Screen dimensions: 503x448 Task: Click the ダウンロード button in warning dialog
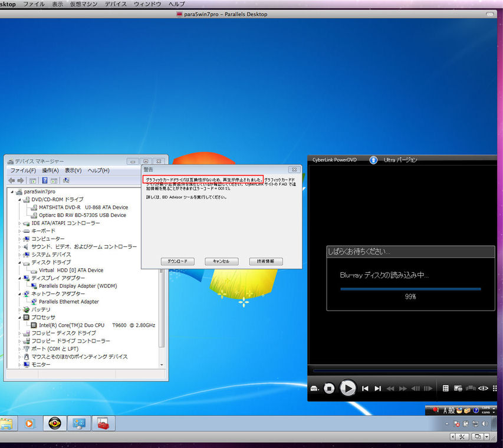[x=177, y=261]
